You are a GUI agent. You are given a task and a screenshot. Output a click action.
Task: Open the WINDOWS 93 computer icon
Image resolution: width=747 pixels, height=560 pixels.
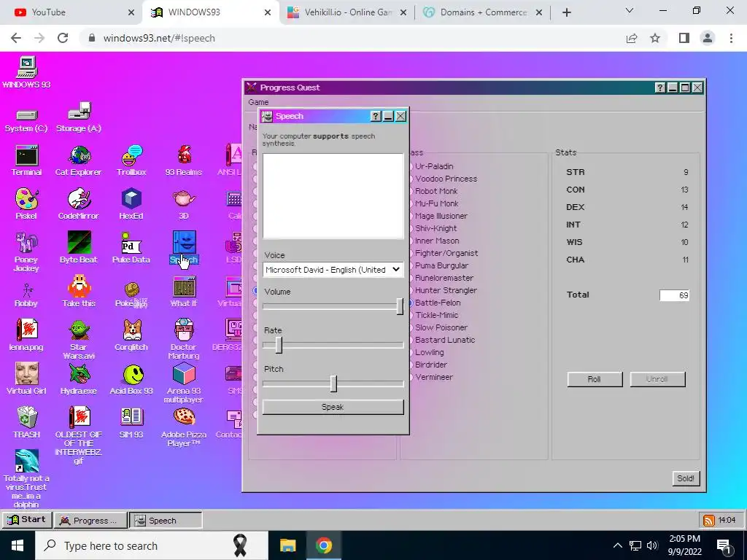coord(26,72)
